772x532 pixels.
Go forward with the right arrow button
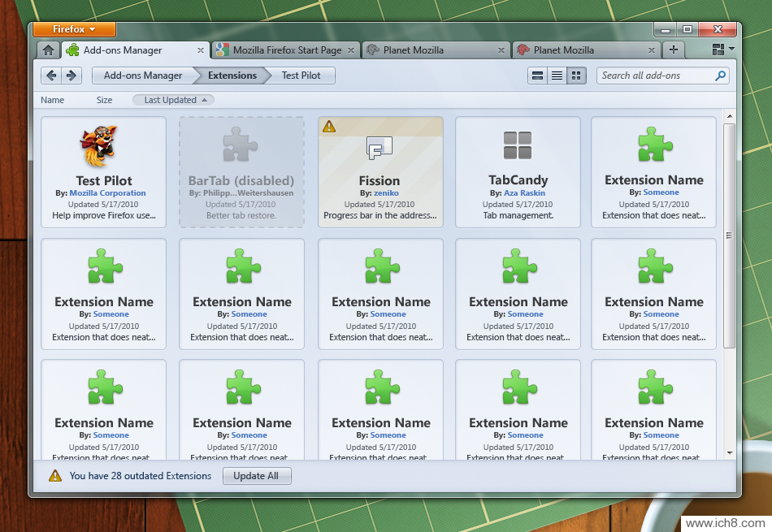click(x=72, y=76)
